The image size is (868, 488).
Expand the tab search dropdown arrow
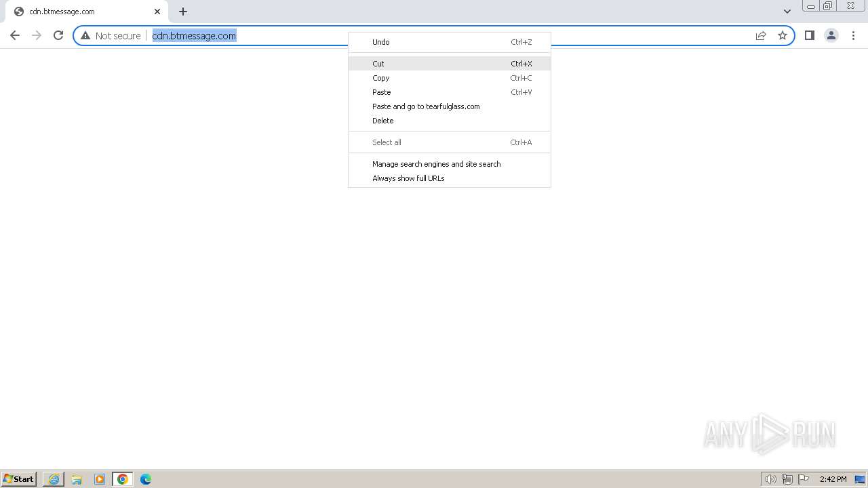click(787, 12)
